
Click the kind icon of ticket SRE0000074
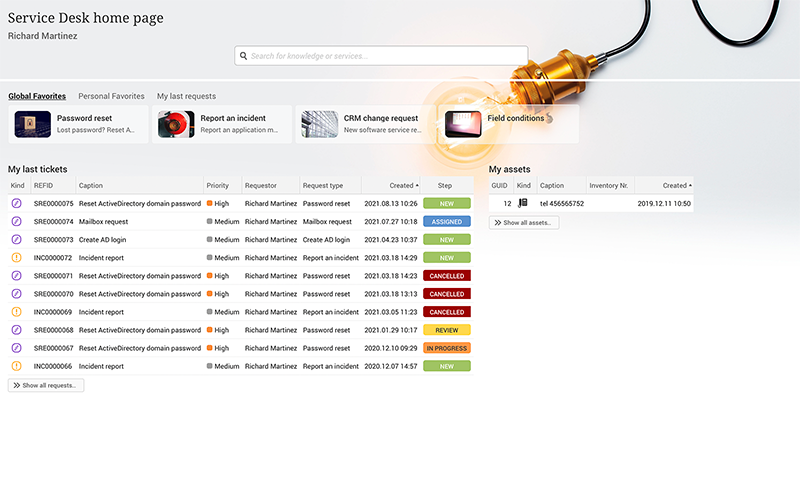(16, 221)
